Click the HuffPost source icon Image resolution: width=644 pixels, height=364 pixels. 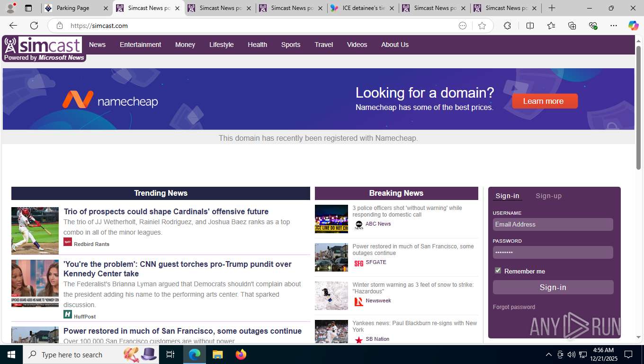[68, 315]
